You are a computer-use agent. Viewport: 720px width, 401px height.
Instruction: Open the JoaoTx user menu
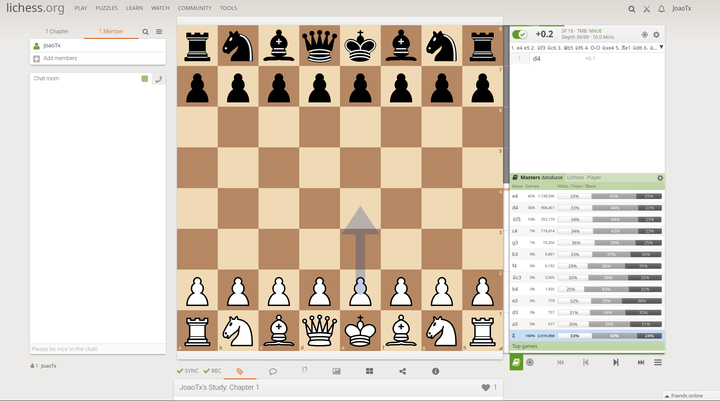[x=684, y=8]
